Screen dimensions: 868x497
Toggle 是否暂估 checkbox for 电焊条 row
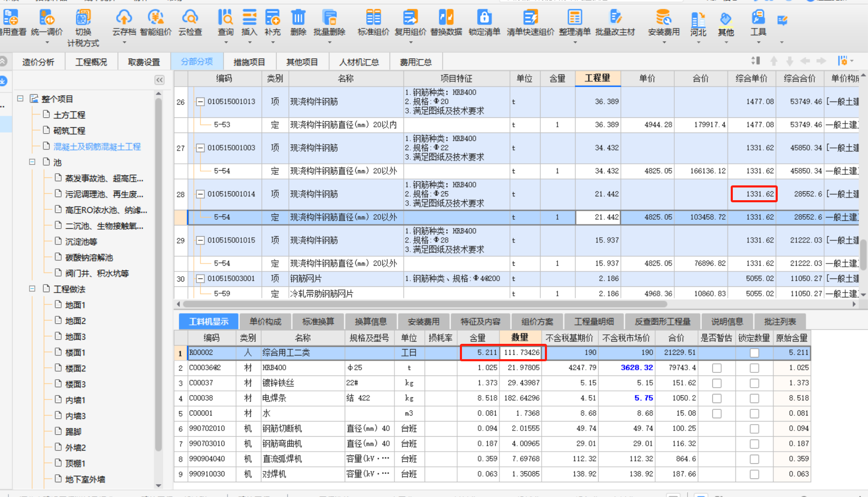coord(716,398)
